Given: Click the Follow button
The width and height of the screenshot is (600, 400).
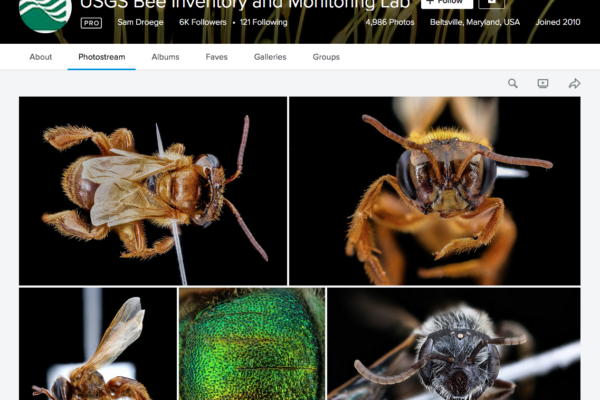Looking at the screenshot, I should [x=447, y=3].
